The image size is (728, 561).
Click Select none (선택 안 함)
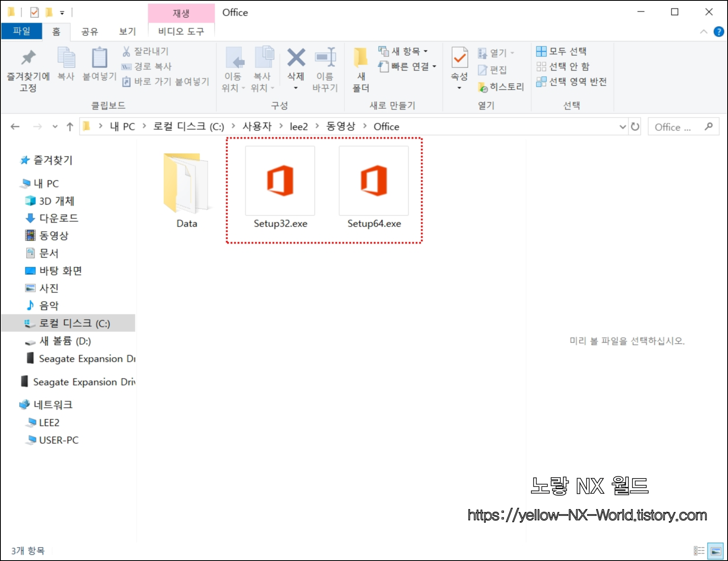(563, 66)
